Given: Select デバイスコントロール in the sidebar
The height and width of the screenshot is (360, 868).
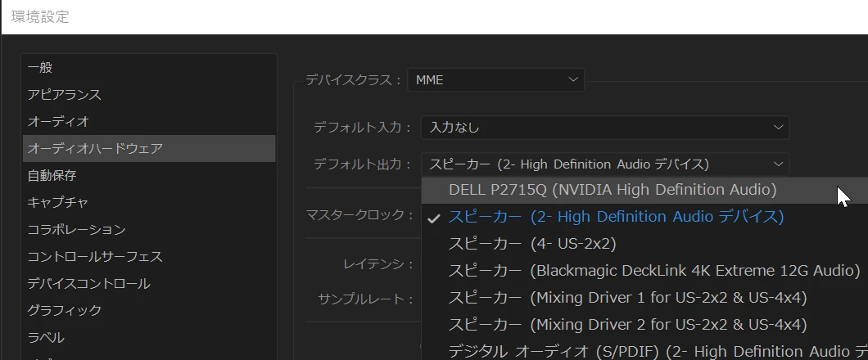Looking at the screenshot, I should [149, 284].
